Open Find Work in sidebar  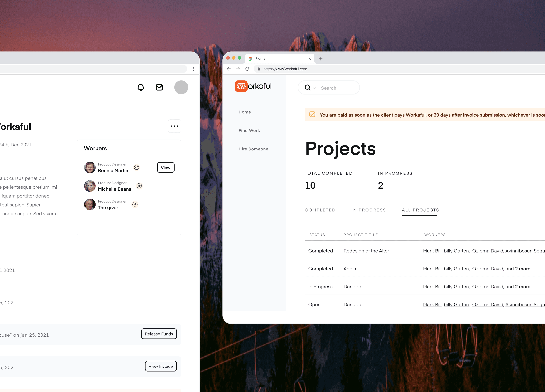[249, 130]
